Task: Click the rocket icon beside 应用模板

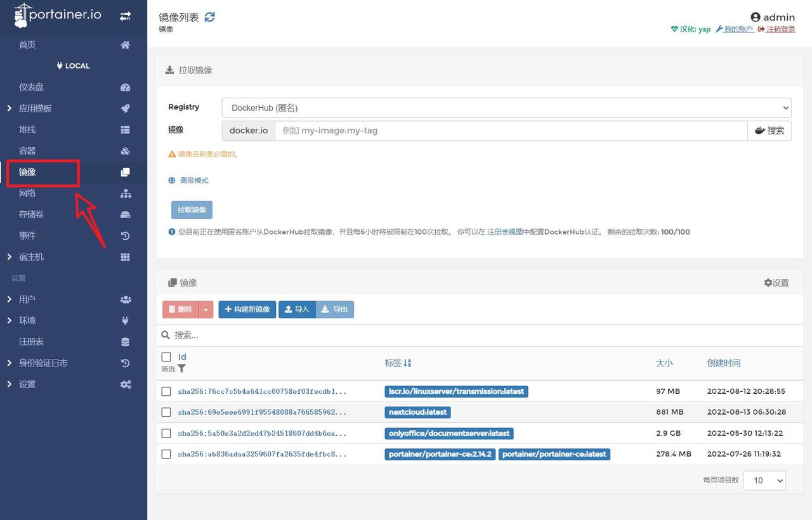Action: pos(125,108)
